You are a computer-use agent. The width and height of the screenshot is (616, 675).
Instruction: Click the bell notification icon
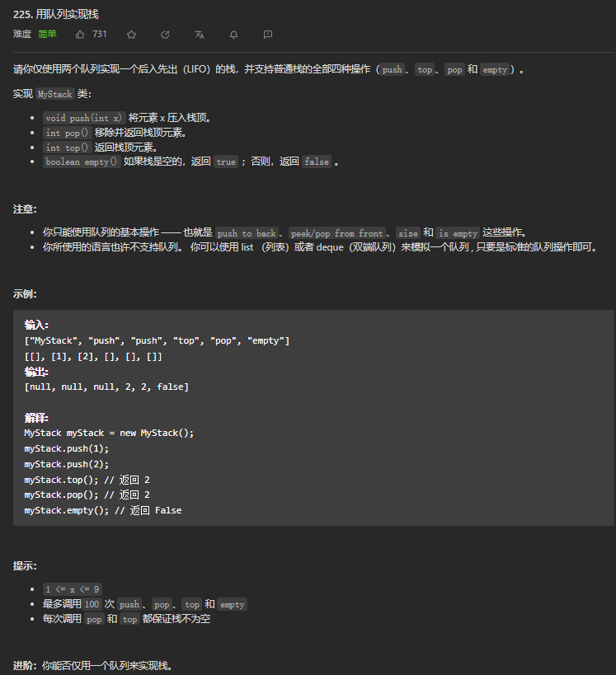pos(233,35)
